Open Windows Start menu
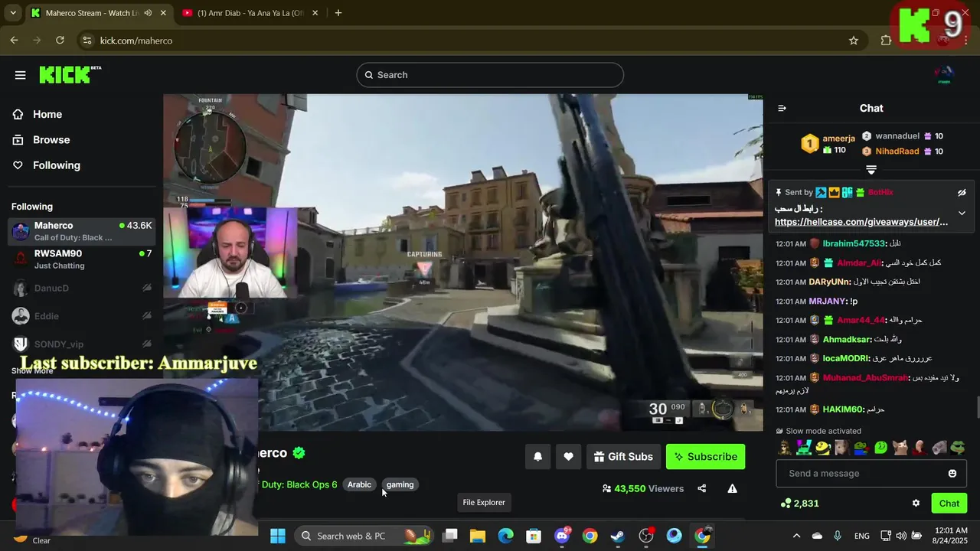The width and height of the screenshot is (980, 551). [278, 536]
